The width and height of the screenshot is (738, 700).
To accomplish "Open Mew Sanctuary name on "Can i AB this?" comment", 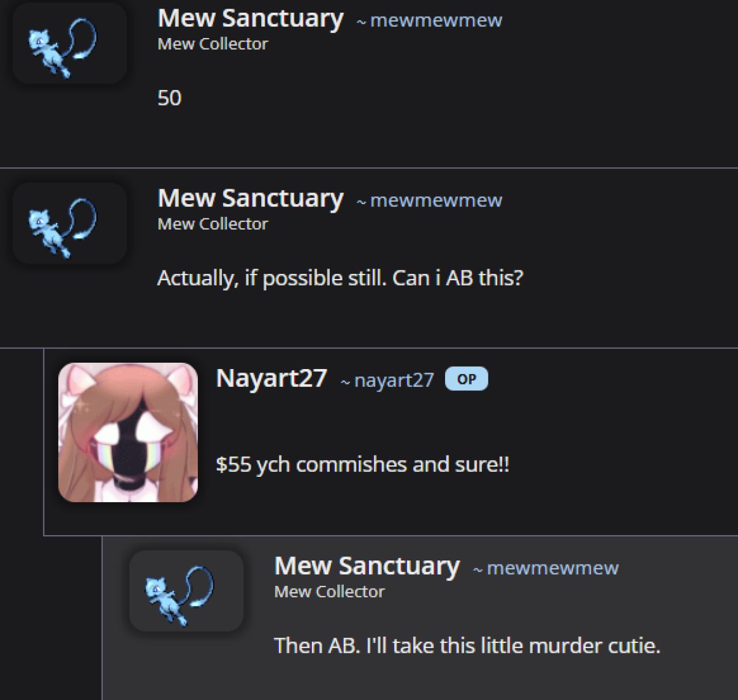I will [x=250, y=198].
